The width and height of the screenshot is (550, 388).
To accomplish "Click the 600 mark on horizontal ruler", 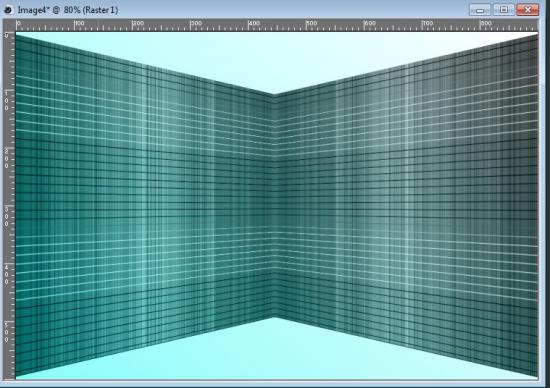I will (370, 23).
